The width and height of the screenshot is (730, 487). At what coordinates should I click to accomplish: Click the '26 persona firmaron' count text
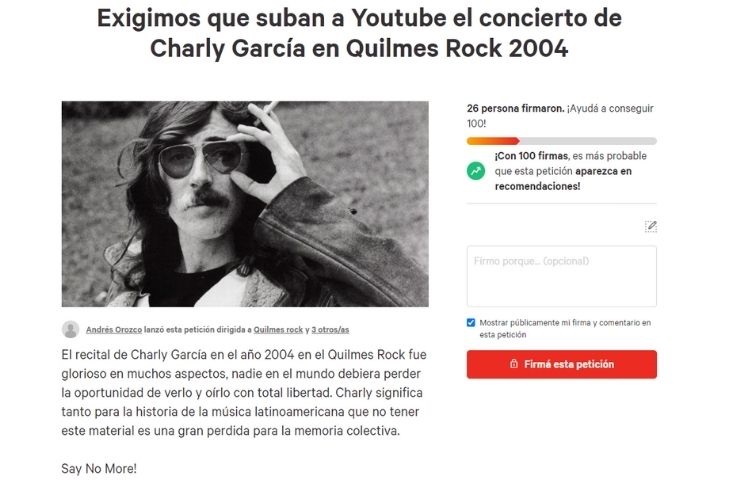[x=515, y=108]
